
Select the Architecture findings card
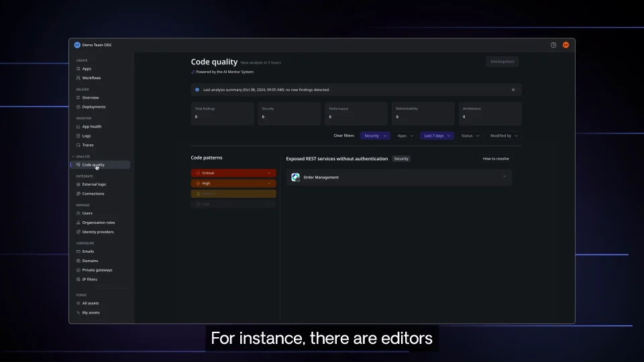coord(490,114)
